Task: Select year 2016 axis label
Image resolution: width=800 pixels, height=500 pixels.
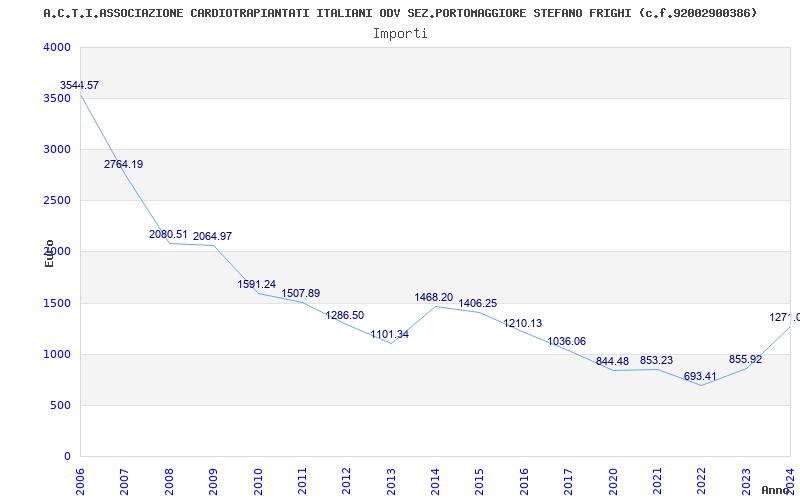Action: 524,481
